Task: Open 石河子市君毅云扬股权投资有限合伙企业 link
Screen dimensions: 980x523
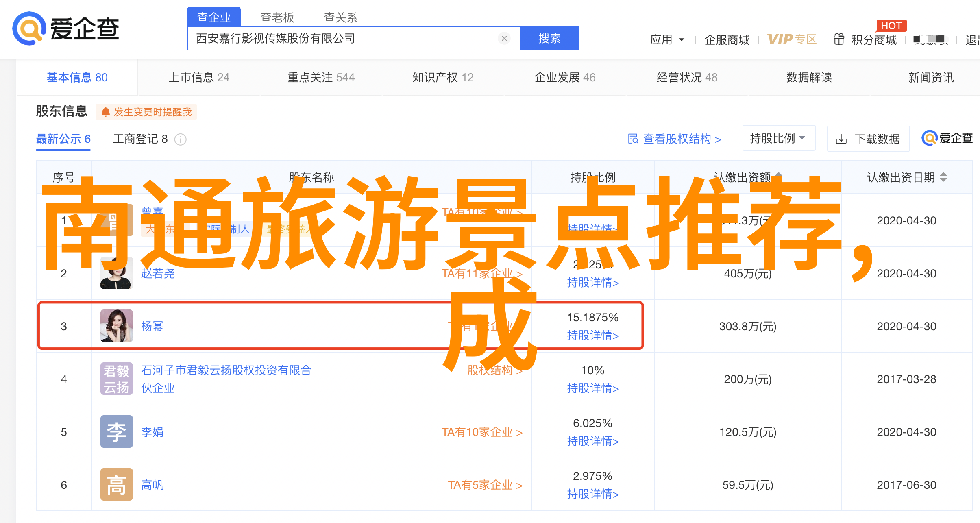Action: tap(226, 379)
